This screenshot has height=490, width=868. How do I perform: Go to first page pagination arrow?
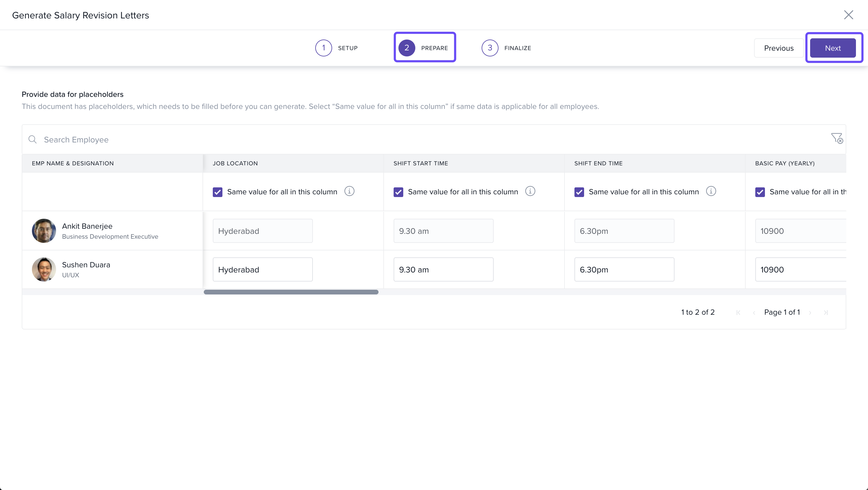(738, 313)
